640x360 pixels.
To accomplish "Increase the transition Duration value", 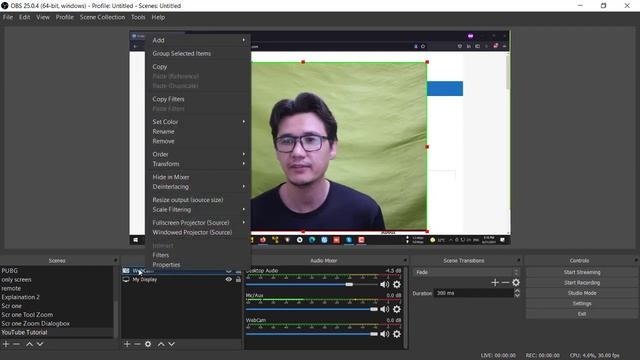I will point(517,291).
